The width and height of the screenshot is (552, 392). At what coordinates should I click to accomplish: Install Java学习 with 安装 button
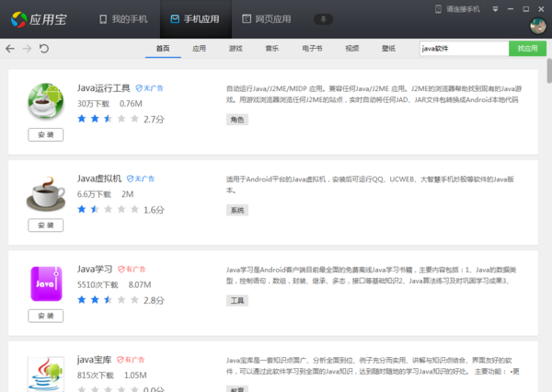click(46, 316)
